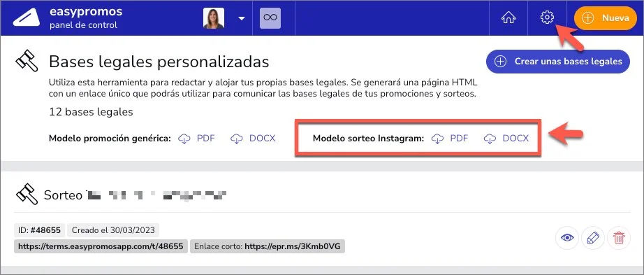Click the short link epr.ms/3Kmb0VG
644x275 pixels.
point(268,246)
